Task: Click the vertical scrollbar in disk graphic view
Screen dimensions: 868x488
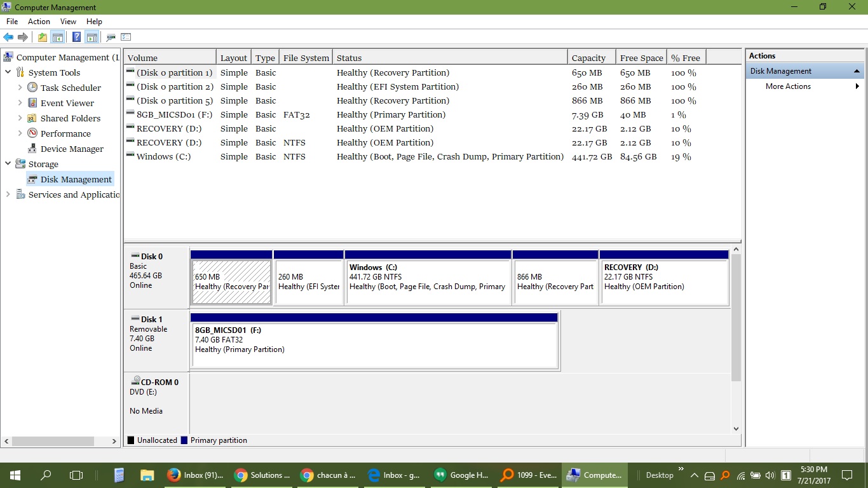Action: click(x=736, y=318)
